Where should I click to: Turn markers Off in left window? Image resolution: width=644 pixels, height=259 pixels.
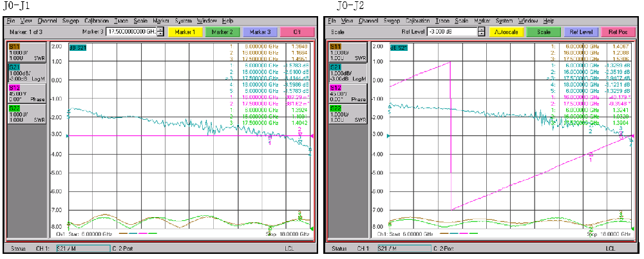coord(298,31)
